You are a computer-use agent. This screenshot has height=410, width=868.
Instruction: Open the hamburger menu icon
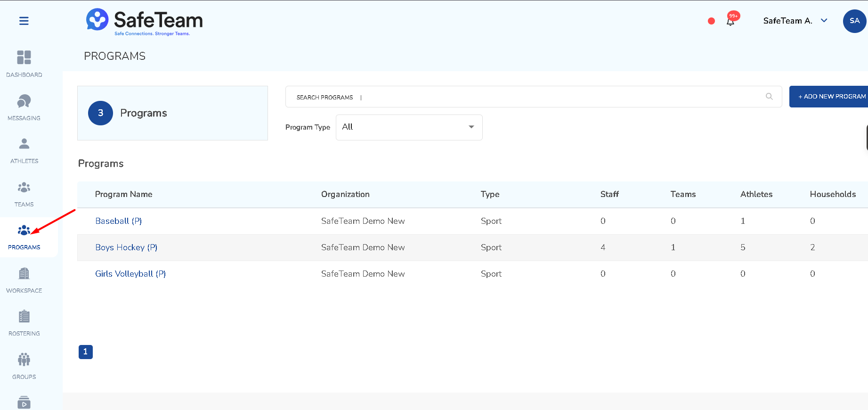24,21
